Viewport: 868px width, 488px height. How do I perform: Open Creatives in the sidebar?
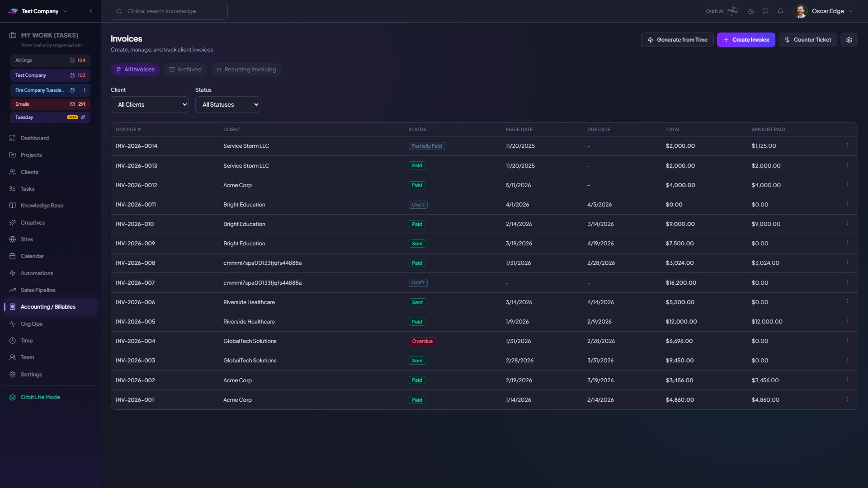pos(50,223)
